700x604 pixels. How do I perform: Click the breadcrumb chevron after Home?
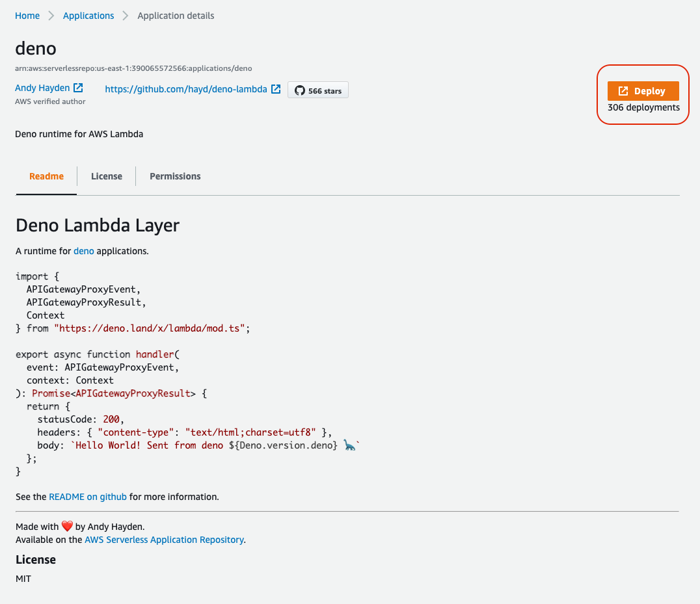pos(51,16)
